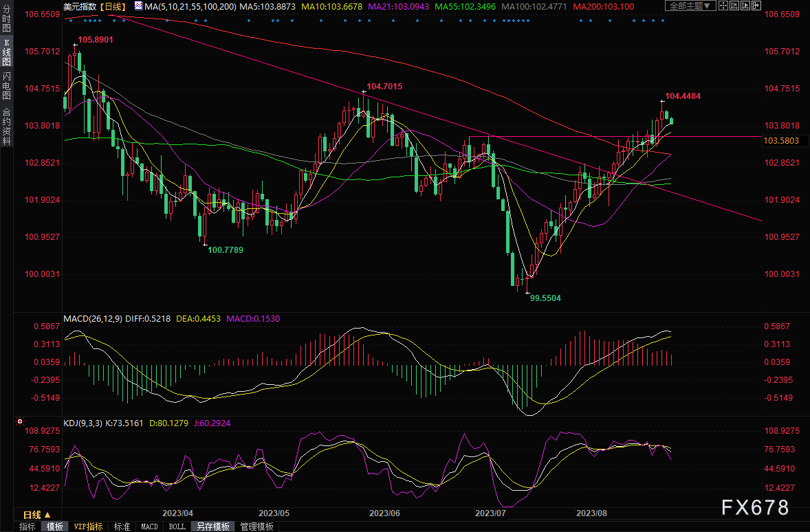The image size is (810, 532).
Task: Click the small red KDJ panel marker icon
Action: tap(20, 421)
